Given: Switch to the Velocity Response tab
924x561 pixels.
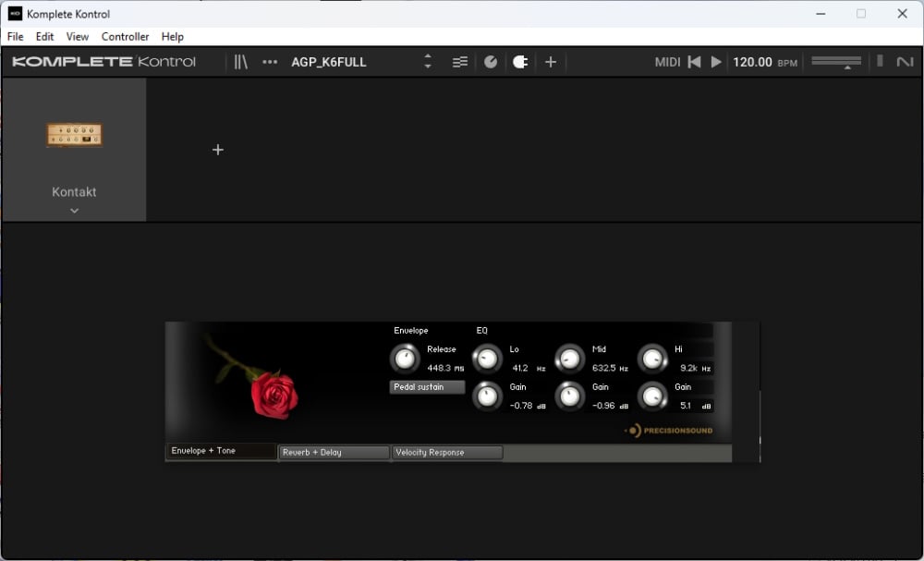Looking at the screenshot, I should tap(447, 453).
